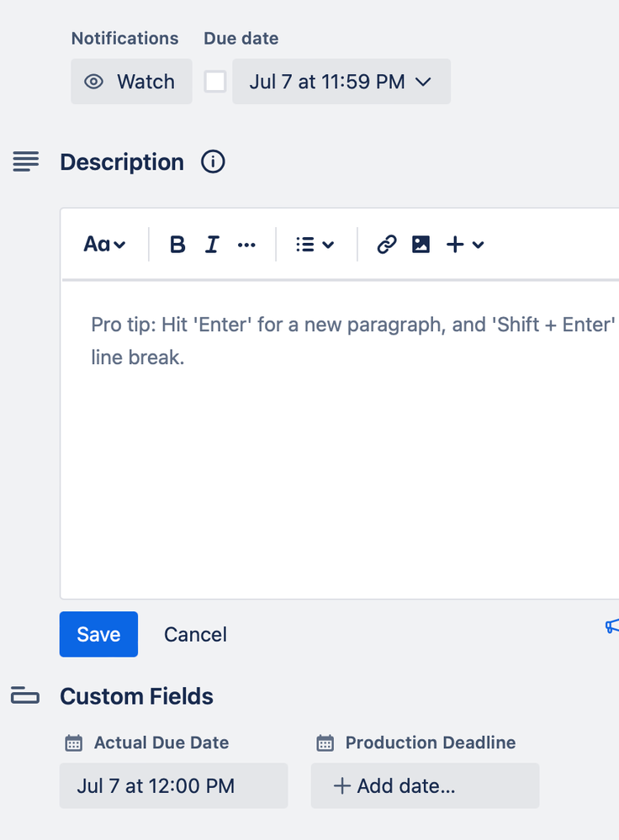Click into the description text area
The width and height of the screenshot is (619, 840).
(341, 439)
